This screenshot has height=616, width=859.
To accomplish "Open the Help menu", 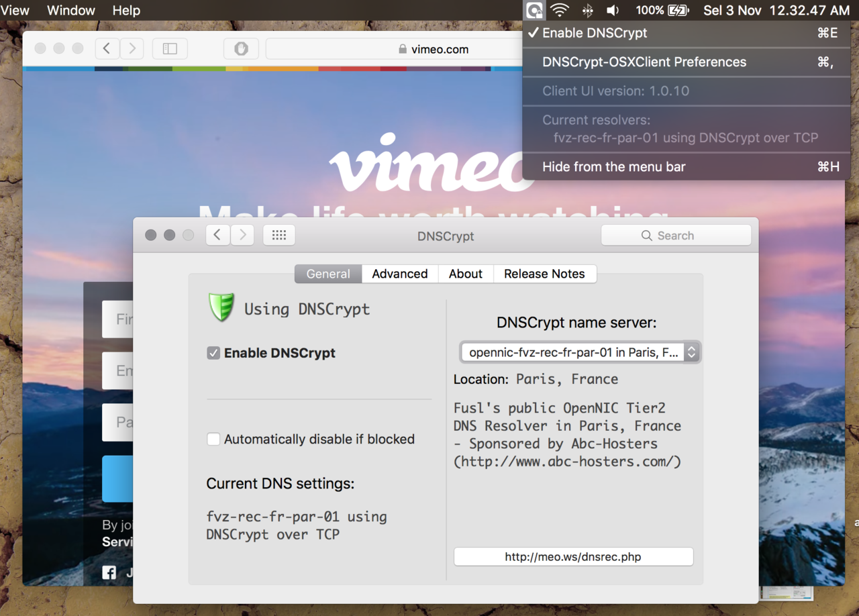I will 126,10.
